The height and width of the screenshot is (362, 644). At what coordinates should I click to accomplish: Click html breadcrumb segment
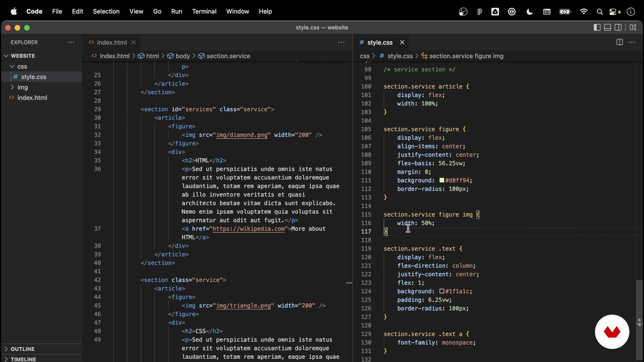tap(152, 56)
